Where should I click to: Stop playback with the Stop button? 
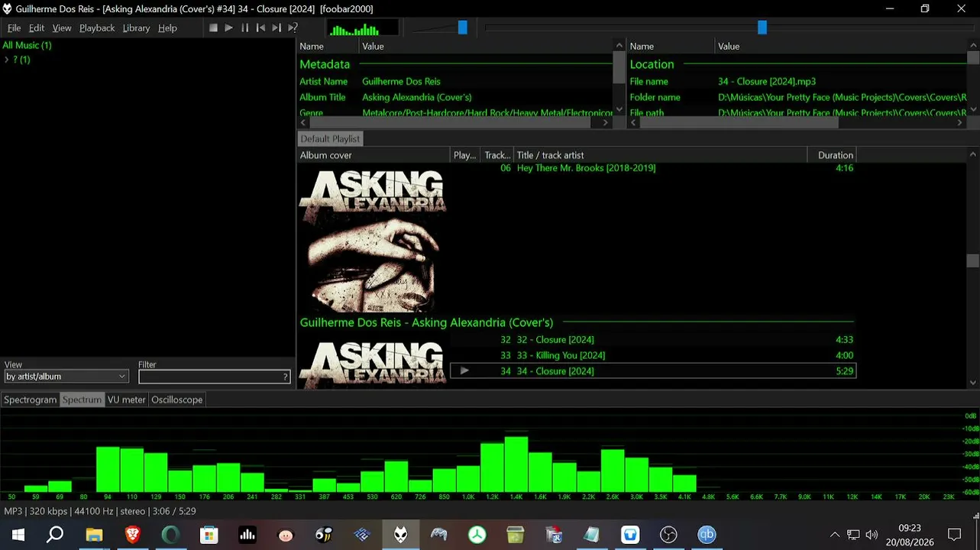[x=213, y=27]
